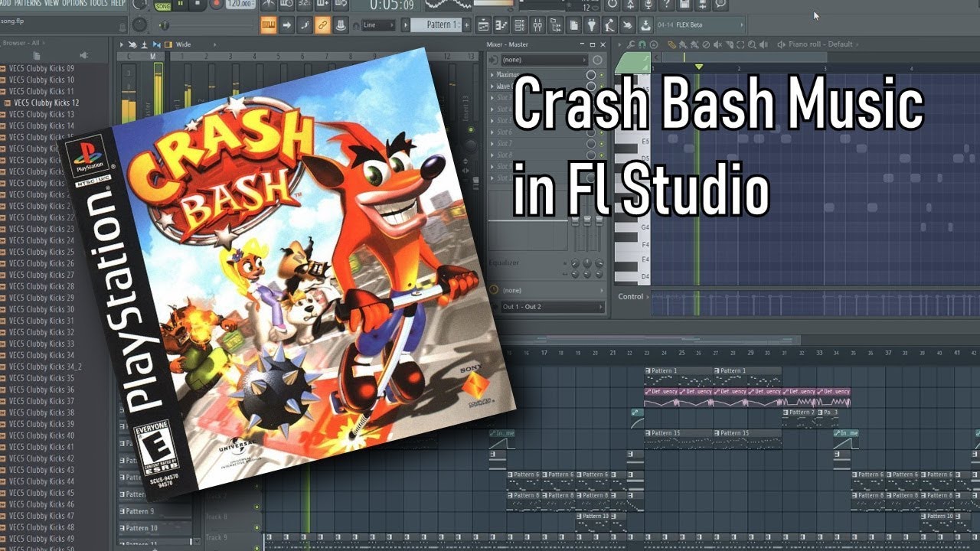The height and width of the screenshot is (551, 980).
Task: Toggle the browser via toolbar icon
Action: [x=555, y=25]
